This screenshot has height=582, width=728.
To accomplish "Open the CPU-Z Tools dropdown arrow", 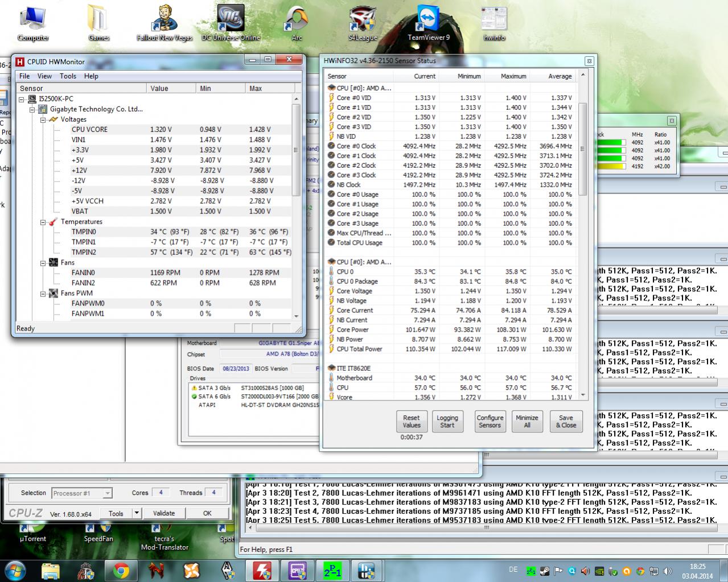I will (x=136, y=513).
